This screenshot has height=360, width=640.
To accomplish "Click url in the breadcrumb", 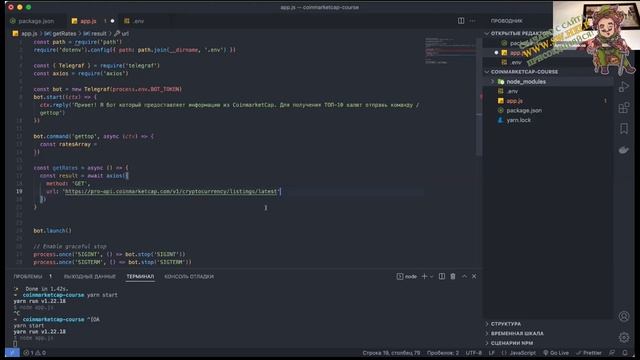I will click(x=125, y=33).
